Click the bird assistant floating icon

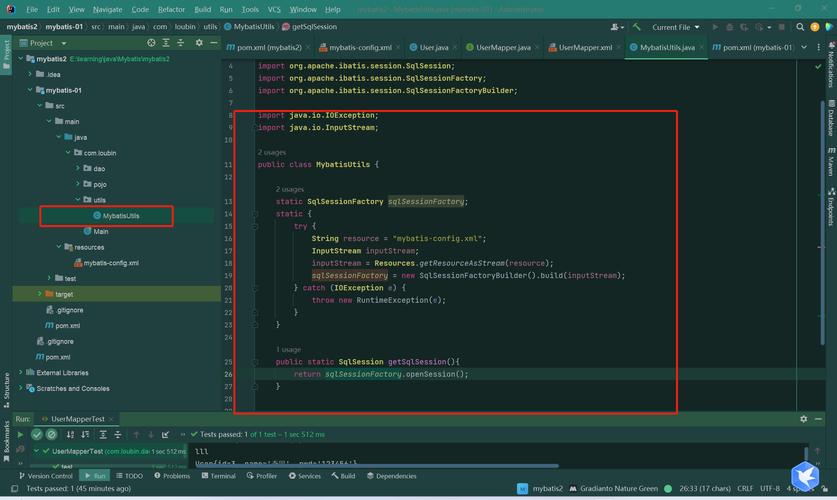click(x=805, y=475)
